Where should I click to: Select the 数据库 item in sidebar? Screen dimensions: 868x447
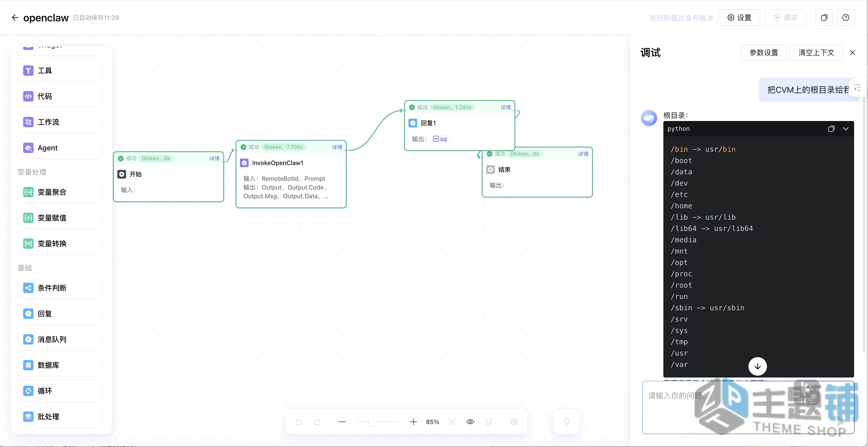coord(60,365)
